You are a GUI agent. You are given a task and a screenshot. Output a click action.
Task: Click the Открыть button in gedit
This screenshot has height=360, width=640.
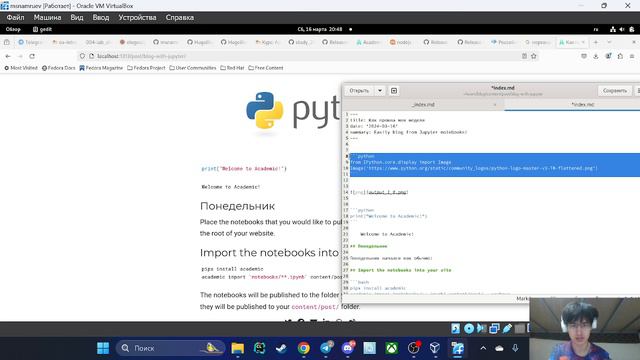click(359, 91)
